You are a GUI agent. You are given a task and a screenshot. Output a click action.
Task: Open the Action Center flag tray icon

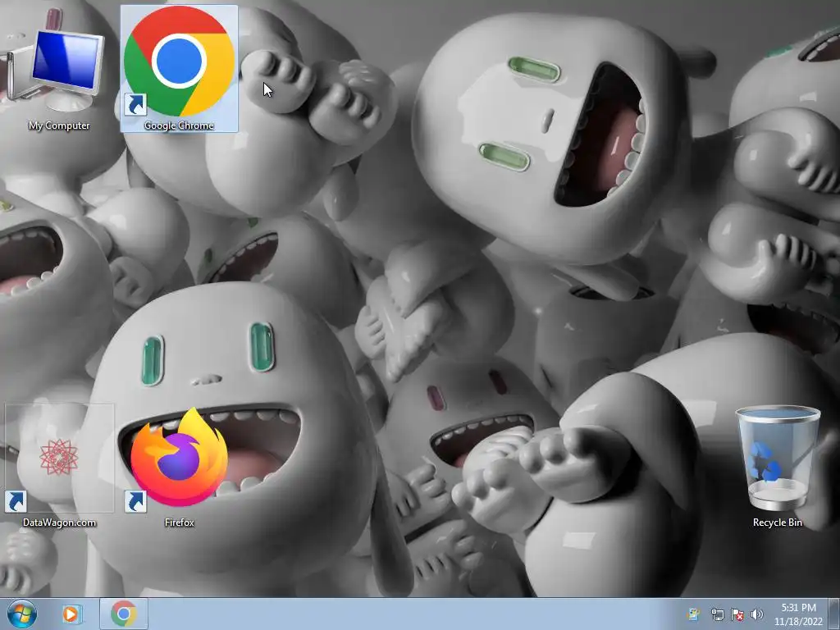click(x=737, y=614)
